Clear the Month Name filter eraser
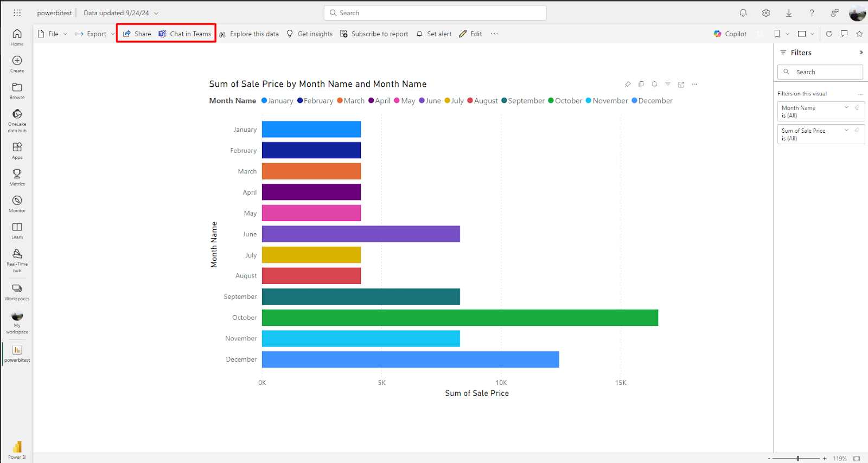Screen dimensions: 868x463 (857, 107)
